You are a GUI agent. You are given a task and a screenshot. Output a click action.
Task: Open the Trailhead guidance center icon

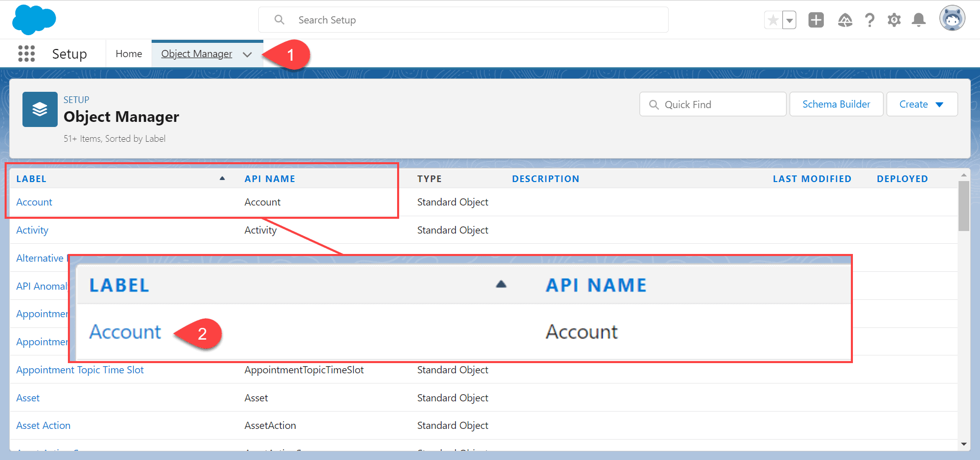[x=845, y=20]
